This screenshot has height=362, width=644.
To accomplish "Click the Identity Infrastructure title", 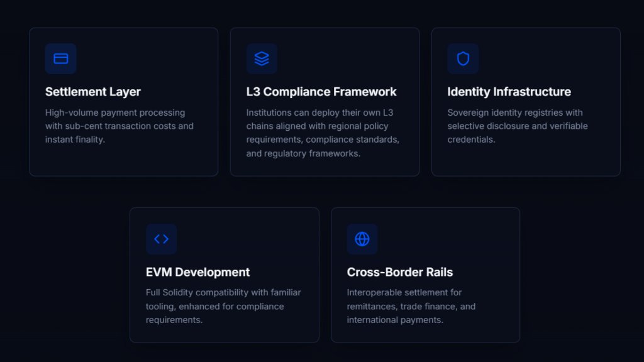I will coord(509,92).
